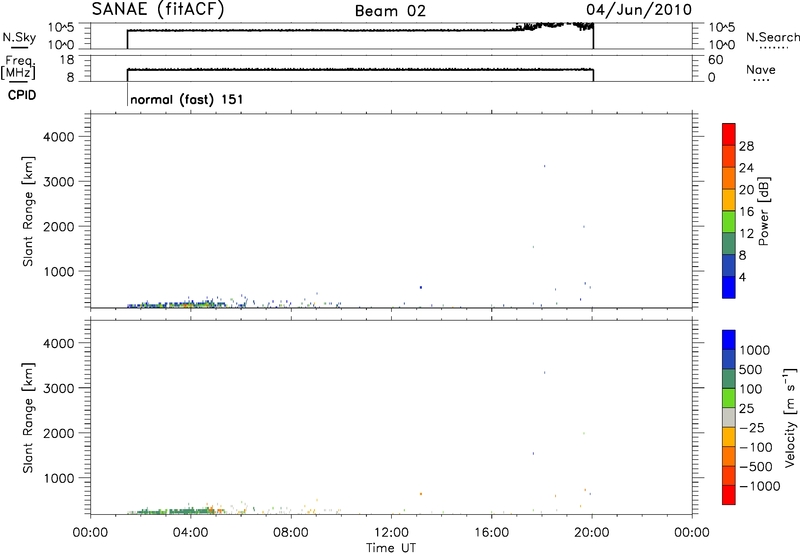Click the 4000 tick on power panel axis

[x=59, y=137]
